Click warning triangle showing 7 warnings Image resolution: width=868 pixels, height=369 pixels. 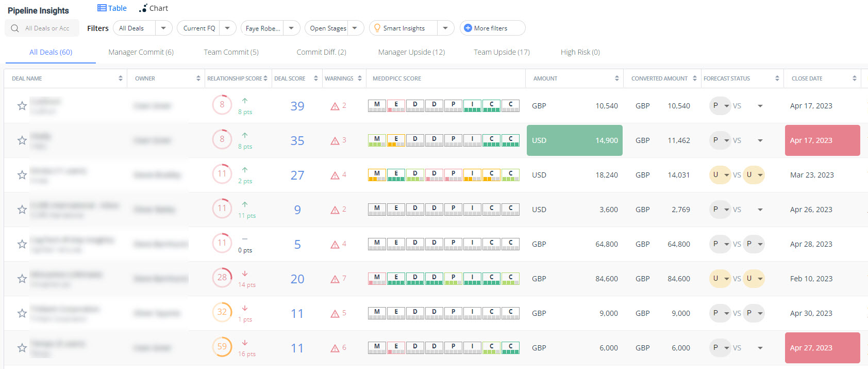[335, 279]
